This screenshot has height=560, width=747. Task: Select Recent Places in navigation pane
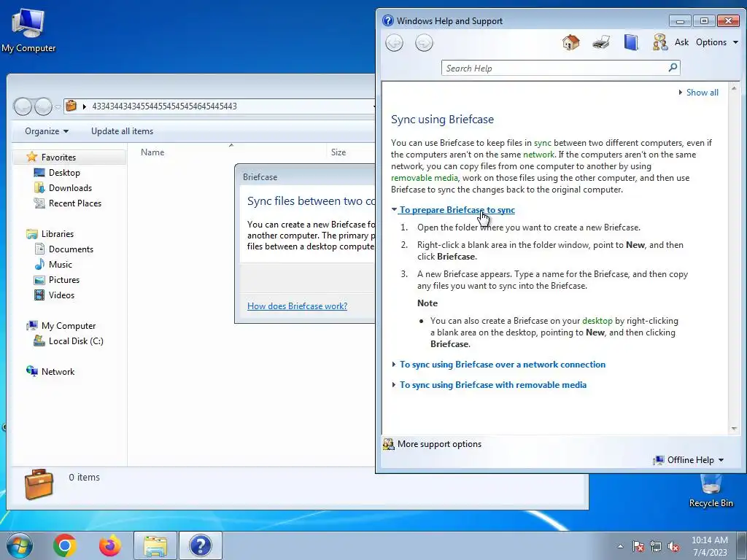click(75, 203)
